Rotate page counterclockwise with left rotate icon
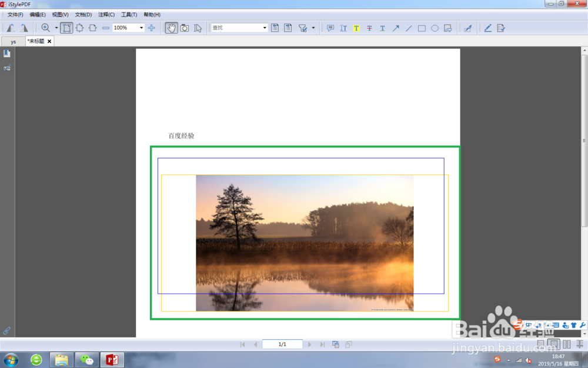 point(11,28)
